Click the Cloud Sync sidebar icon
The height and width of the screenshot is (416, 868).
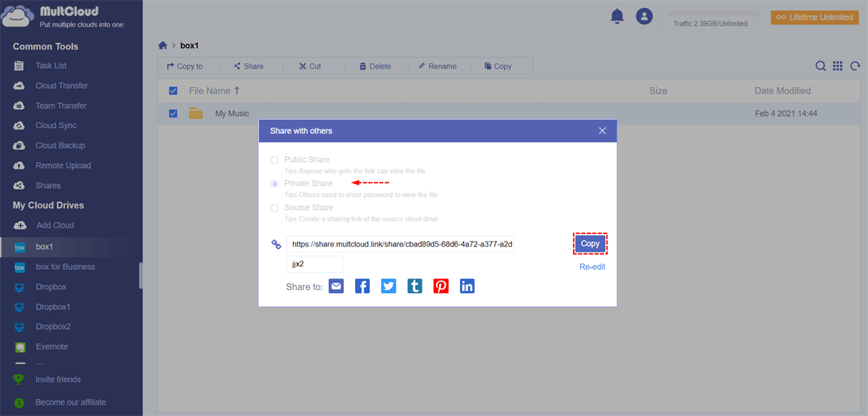[x=20, y=125]
